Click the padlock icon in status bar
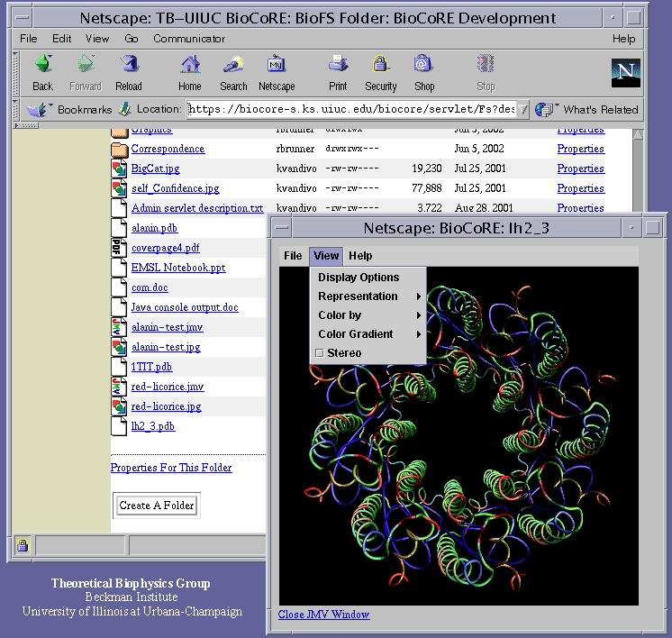The image size is (672, 638). (22, 545)
